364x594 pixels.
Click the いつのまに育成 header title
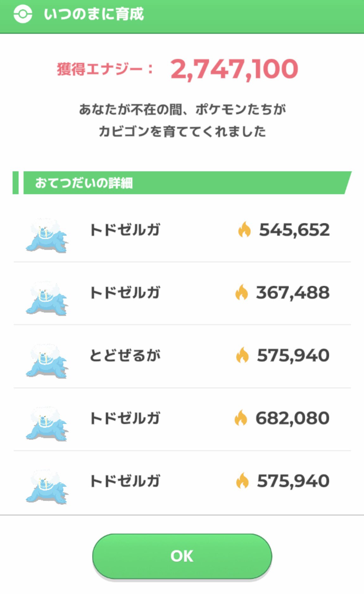(x=94, y=14)
